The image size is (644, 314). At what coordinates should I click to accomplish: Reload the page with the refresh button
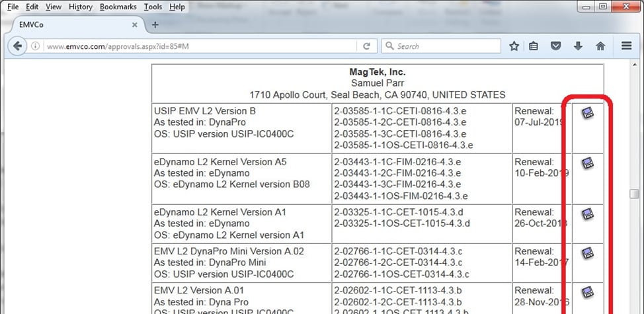click(367, 46)
